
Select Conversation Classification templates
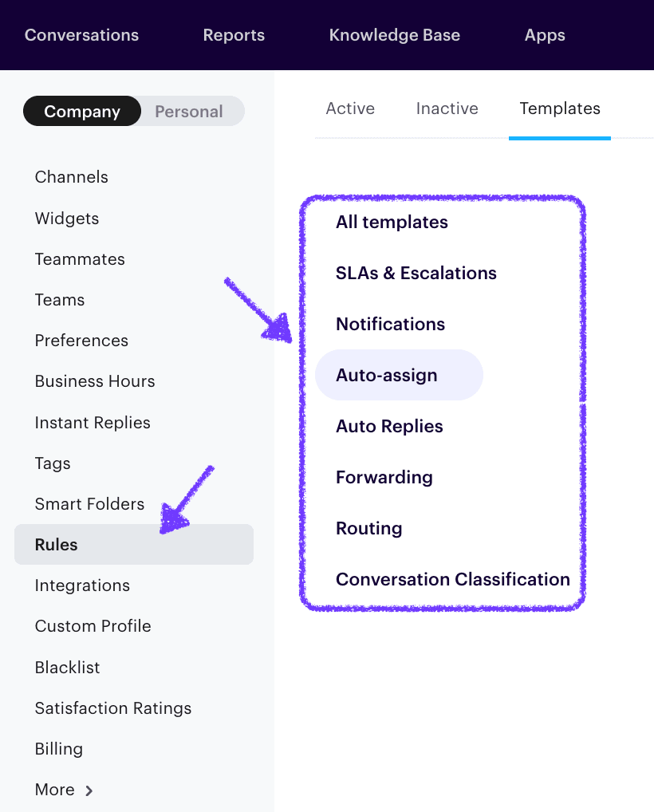pos(453,579)
